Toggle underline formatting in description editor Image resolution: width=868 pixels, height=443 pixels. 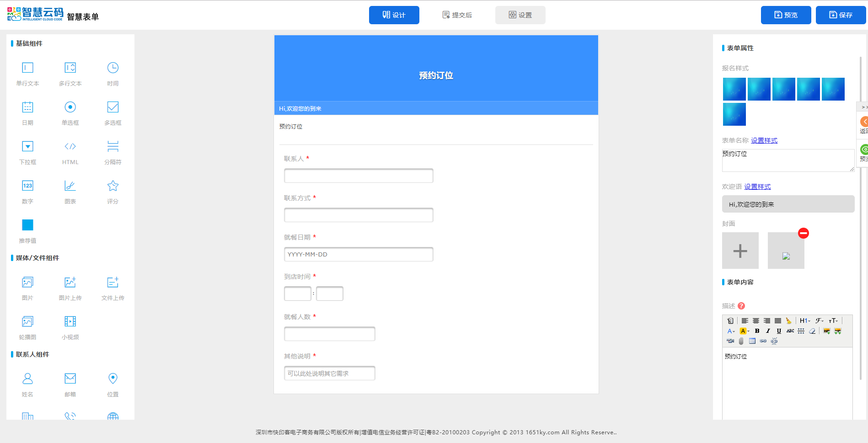tap(779, 331)
